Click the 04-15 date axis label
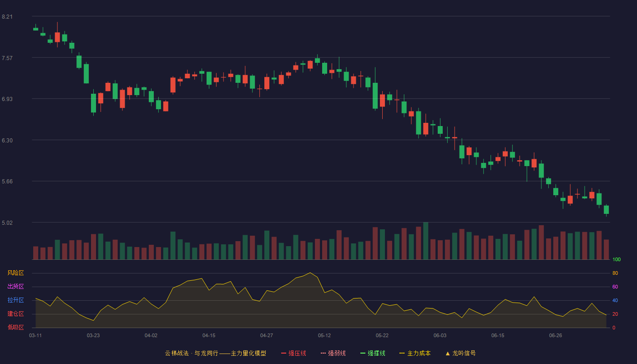The height and width of the screenshot is (364, 637). click(x=209, y=335)
